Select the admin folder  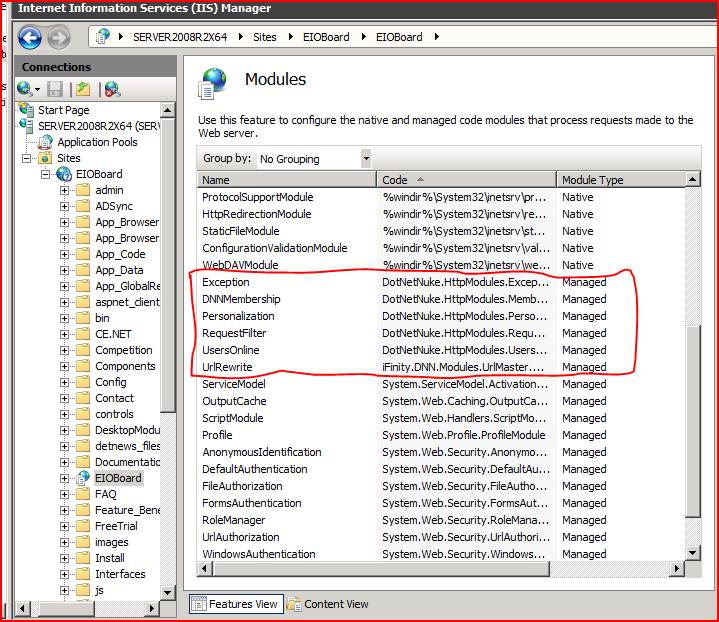click(x=109, y=190)
